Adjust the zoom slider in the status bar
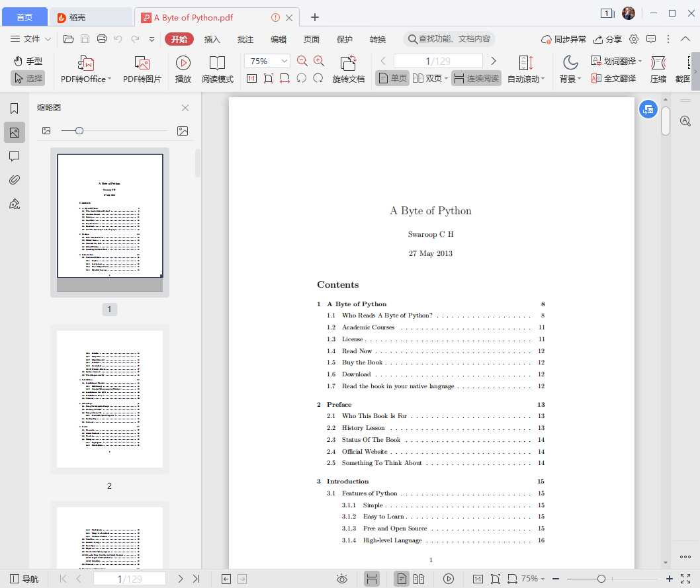This screenshot has height=588, width=700. tap(601, 579)
